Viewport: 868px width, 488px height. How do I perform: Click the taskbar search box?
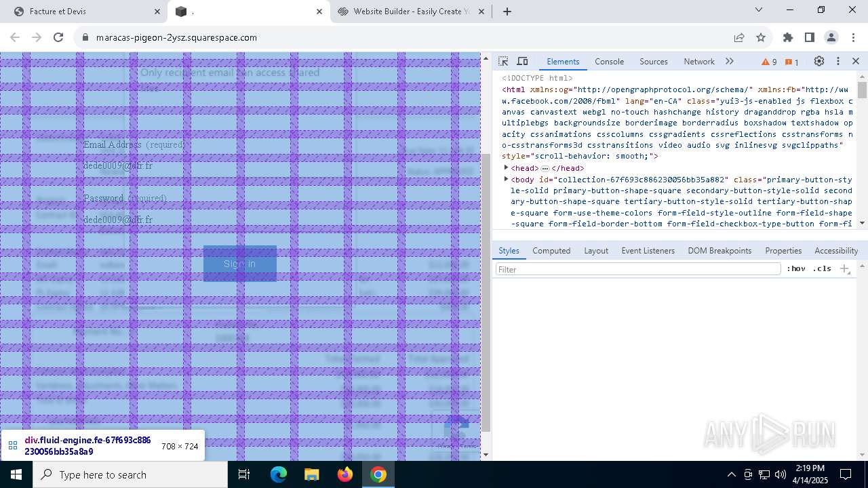pyautogui.click(x=130, y=474)
